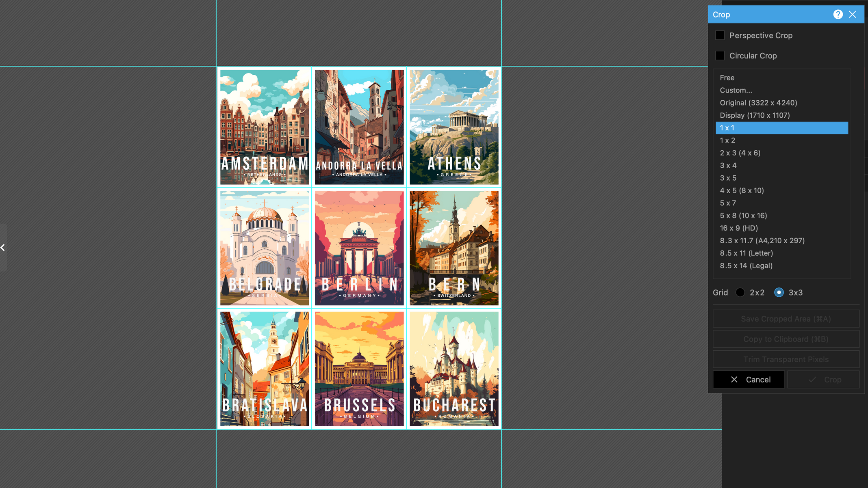Select the 4 x 5 (8 x 10) ratio
868x488 pixels.
pos(742,190)
